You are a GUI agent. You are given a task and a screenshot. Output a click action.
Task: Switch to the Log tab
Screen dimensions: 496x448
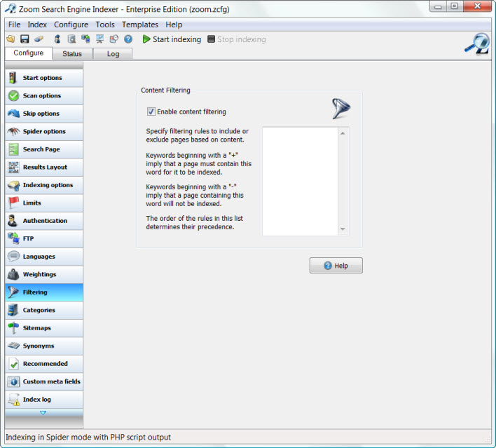pyautogui.click(x=113, y=54)
